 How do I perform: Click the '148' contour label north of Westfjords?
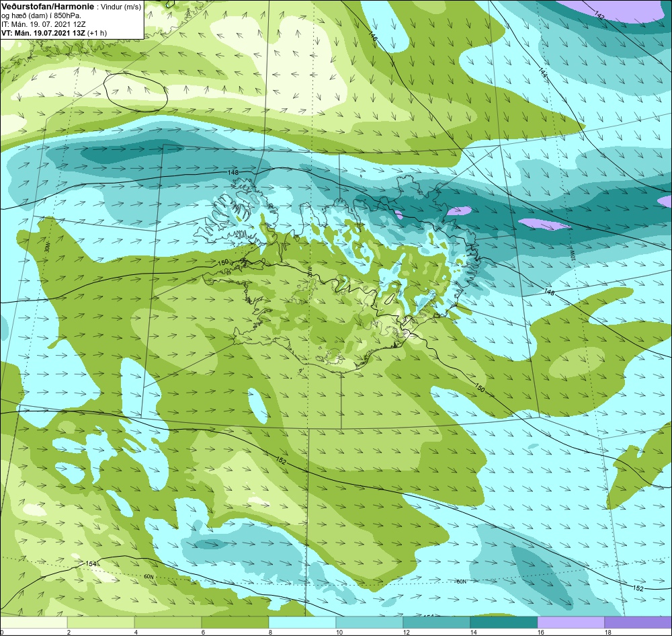(x=233, y=172)
